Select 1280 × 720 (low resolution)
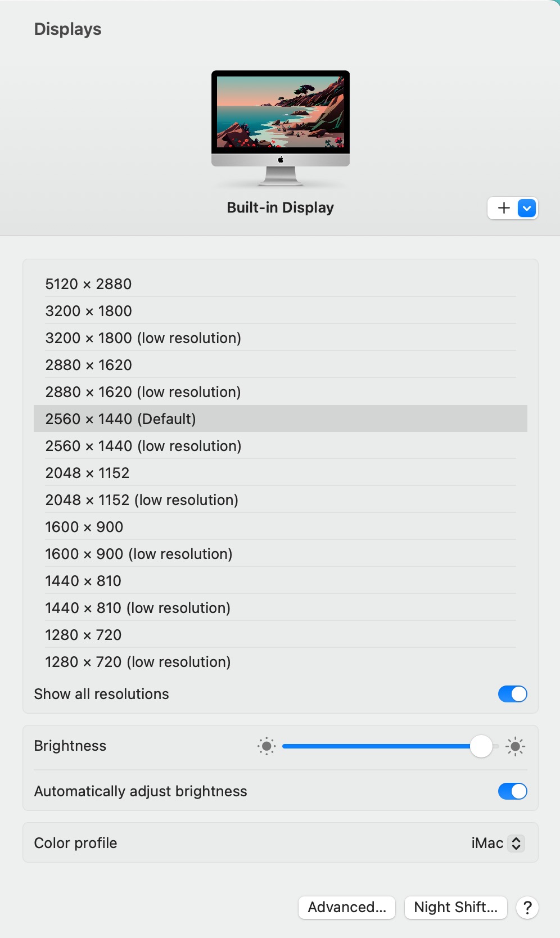Viewport: 560px width, 938px height. (138, 662)
